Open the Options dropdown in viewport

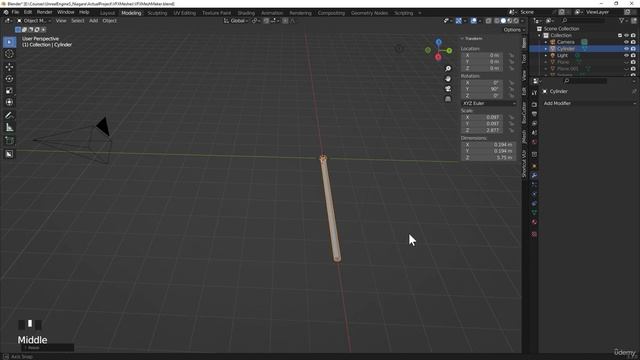coord(514,30)
